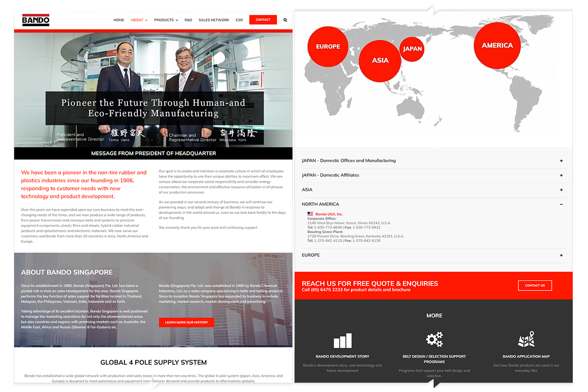Select the AMERICA circle on the world map
Viewport: 588px width, 392px height.
click(x=497, y=45)
